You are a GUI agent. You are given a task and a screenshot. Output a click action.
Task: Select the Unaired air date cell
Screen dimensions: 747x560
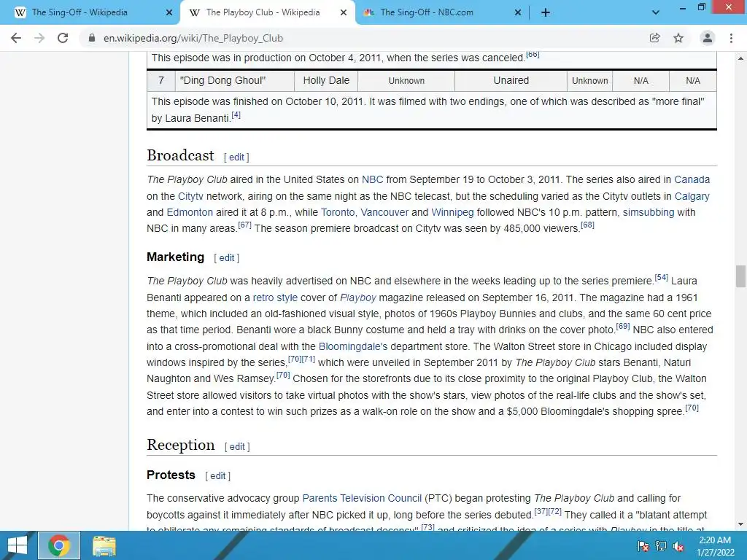tap(511, 80)
